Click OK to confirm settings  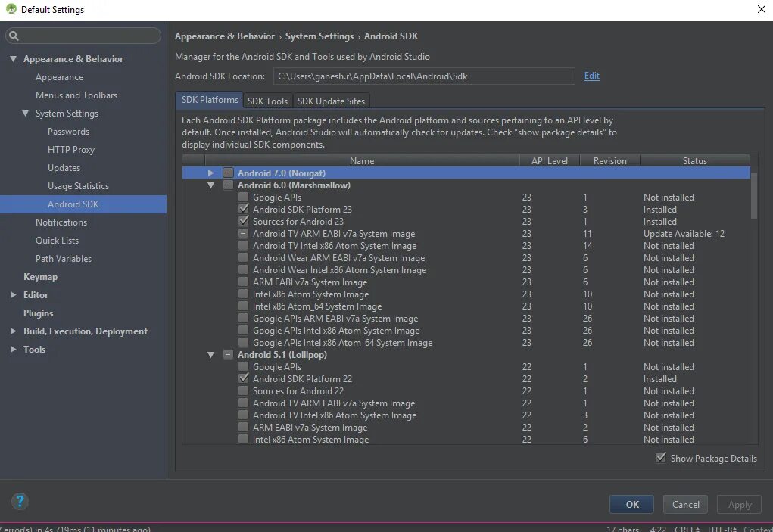tap(632, 505)
